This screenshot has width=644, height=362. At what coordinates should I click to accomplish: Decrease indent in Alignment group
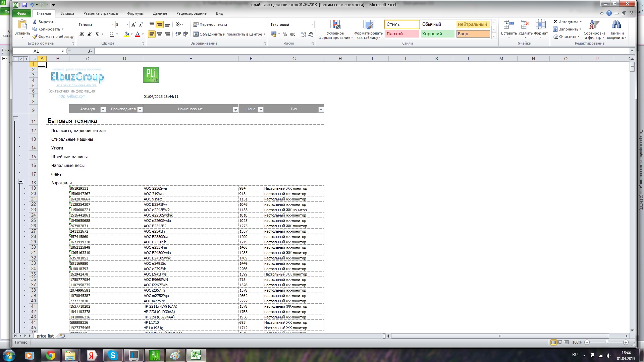[x=178, y=34]
